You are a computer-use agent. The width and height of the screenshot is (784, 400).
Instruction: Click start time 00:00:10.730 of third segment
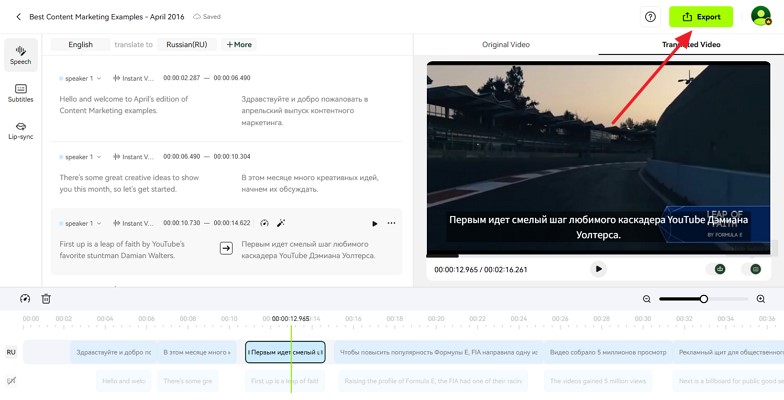[182, 223]
